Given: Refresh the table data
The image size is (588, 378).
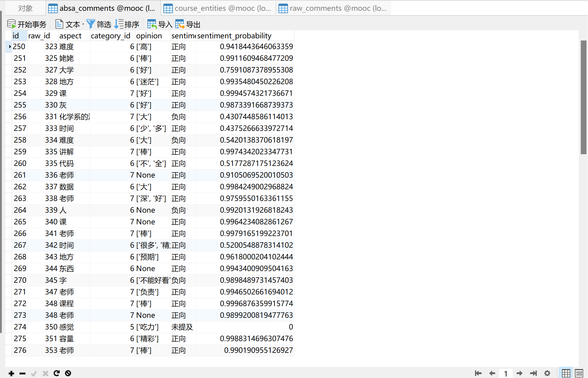Looking at the screenshot, I should point(57,373).
